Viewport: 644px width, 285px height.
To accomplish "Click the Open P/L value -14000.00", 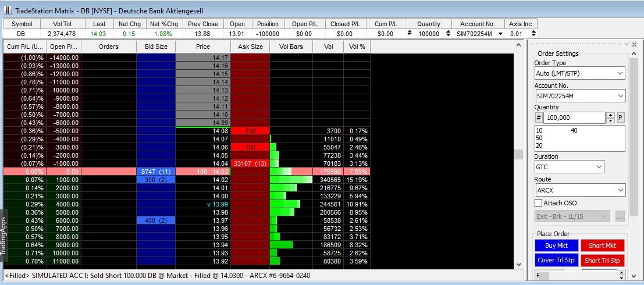I will point(64,58).
